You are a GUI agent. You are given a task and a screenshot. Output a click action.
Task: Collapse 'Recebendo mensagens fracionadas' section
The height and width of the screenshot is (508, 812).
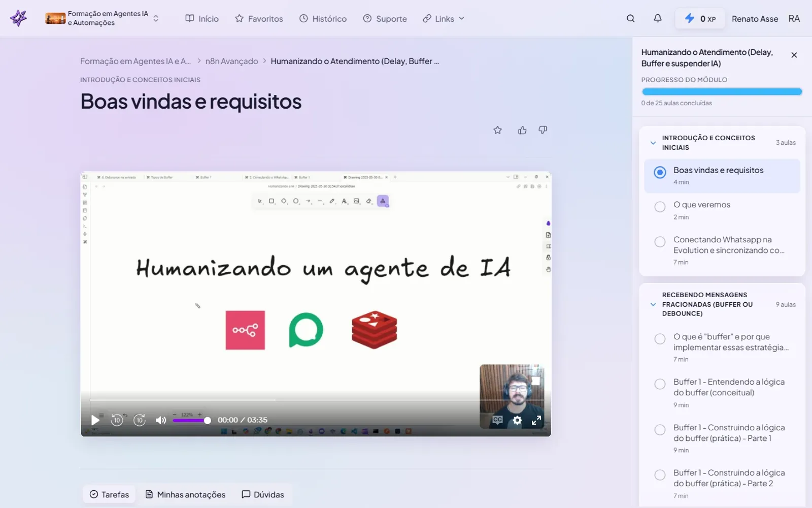pos(653,304)
